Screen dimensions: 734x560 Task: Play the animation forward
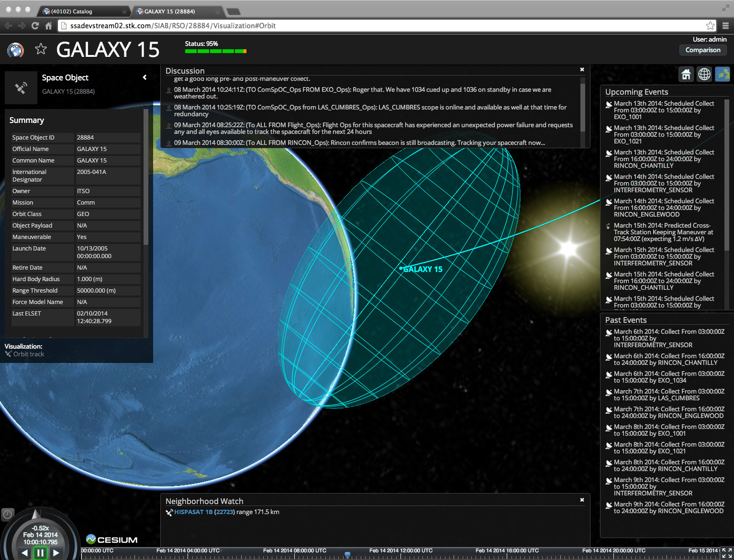tap(56, 553)
